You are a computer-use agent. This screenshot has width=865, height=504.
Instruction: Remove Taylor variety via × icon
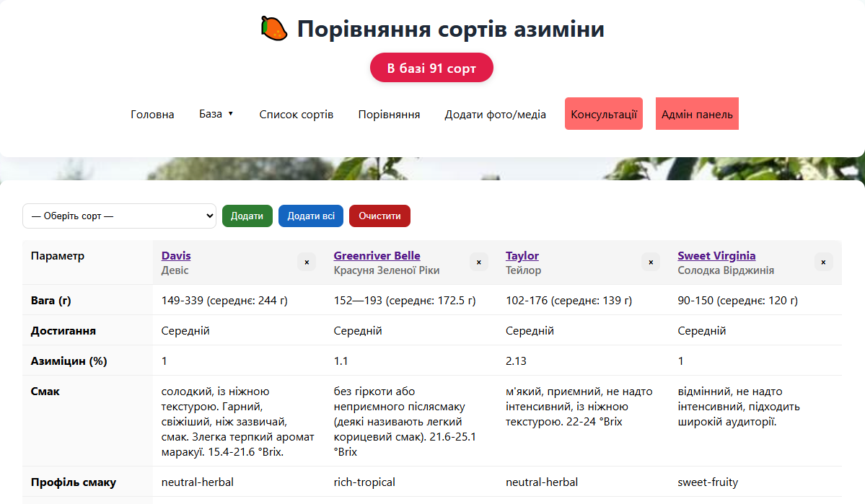(x=651, y=262)
